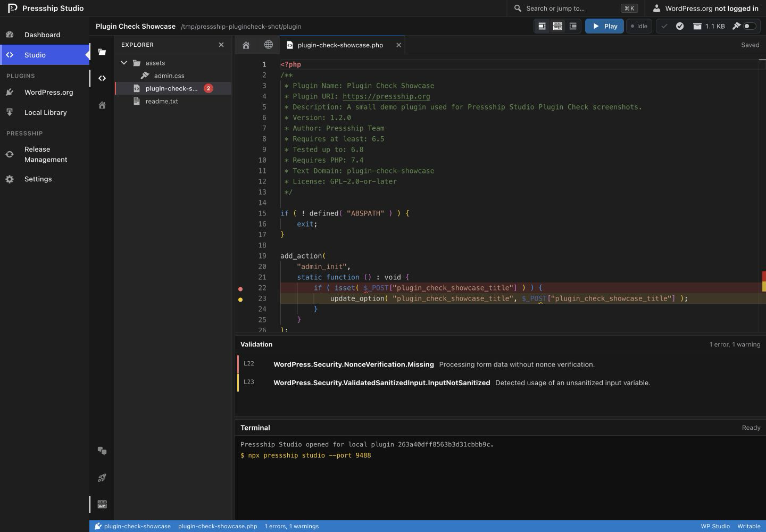Click the Search or jump to field
Viewport: 766px width, 532px height.
tap(576, 8)
